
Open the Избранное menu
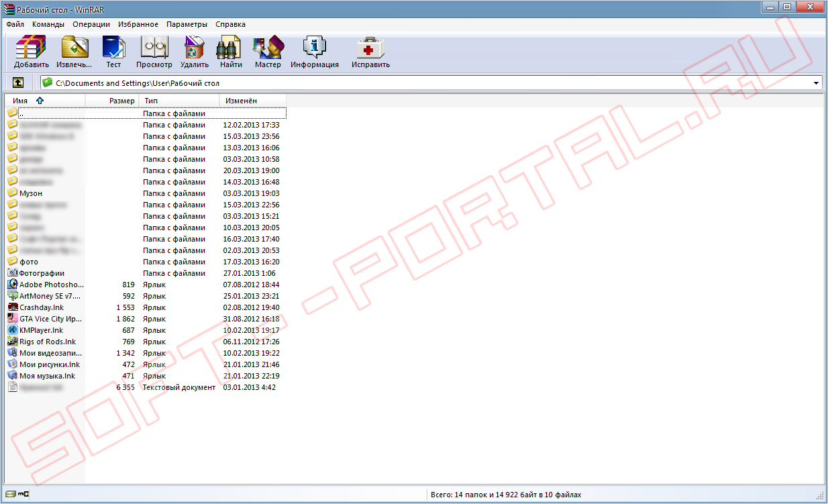138,24
